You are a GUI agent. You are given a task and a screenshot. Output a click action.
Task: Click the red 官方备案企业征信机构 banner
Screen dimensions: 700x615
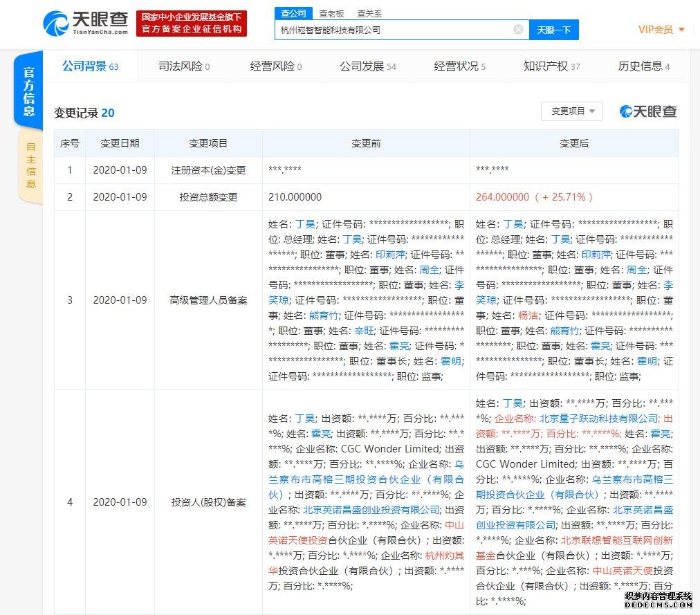point(192,24)
